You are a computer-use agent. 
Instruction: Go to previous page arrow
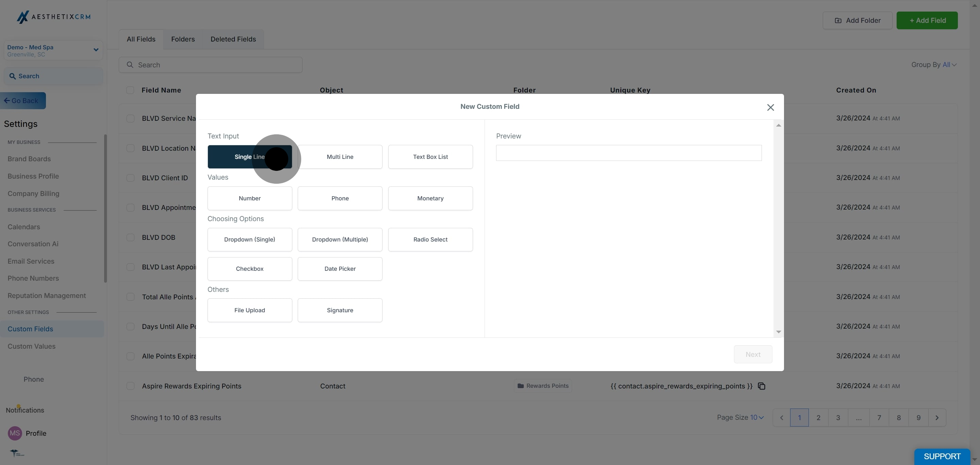point(781,417)
